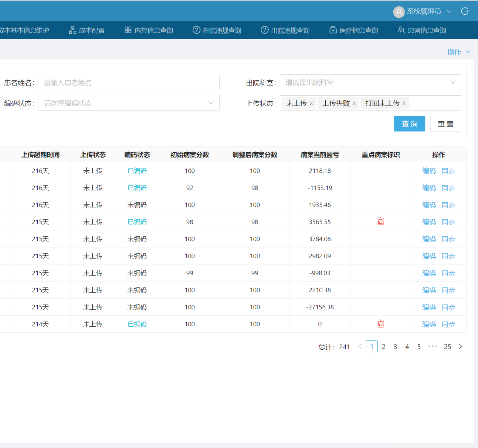Focus the 患者姓名 input field

129,82
